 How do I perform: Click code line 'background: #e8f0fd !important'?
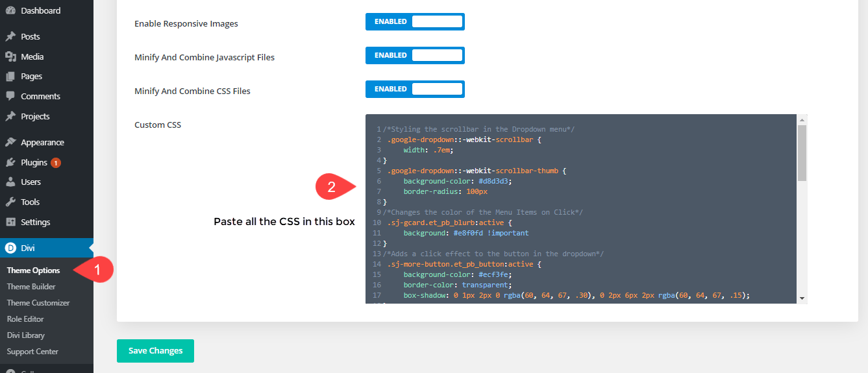(465, 233)
